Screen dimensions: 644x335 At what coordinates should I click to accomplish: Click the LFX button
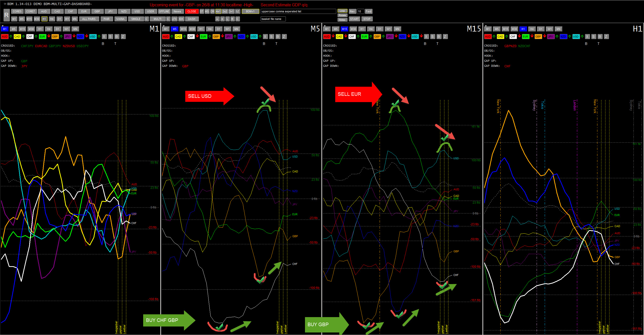click(174, 19)
